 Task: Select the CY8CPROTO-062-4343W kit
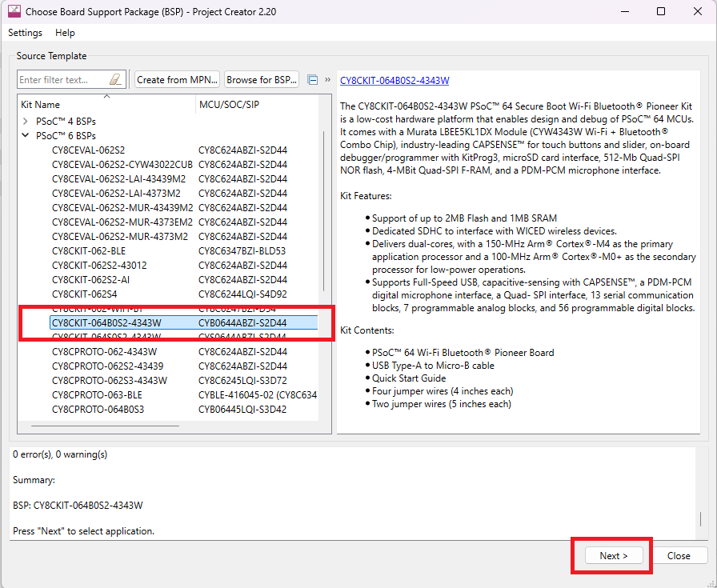pos(104,352)
